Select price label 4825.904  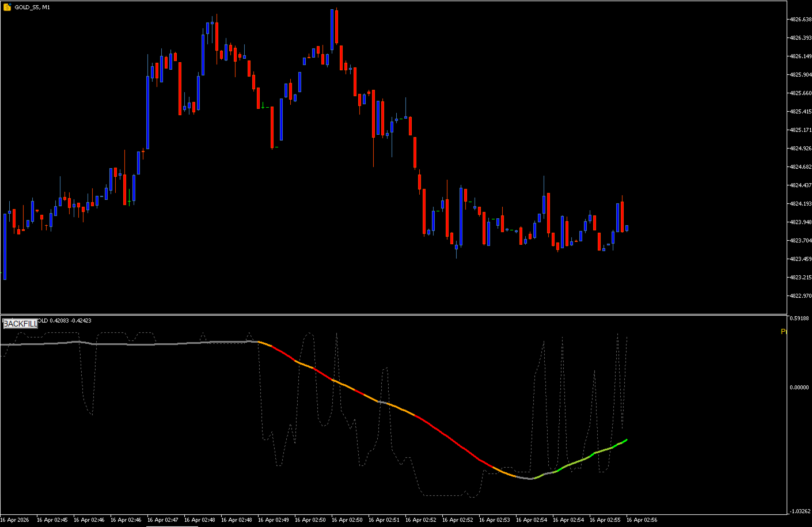pyautogui.click(x=800, y=75)
